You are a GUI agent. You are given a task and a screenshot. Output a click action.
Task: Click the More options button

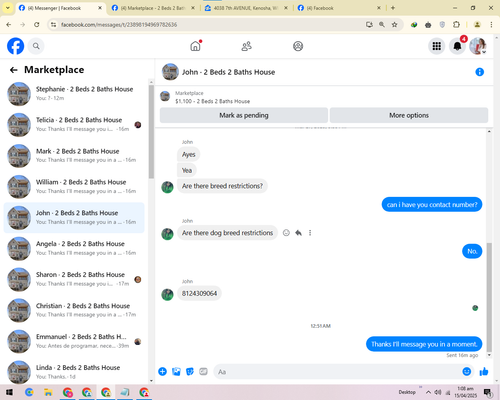tap(409, 115)
